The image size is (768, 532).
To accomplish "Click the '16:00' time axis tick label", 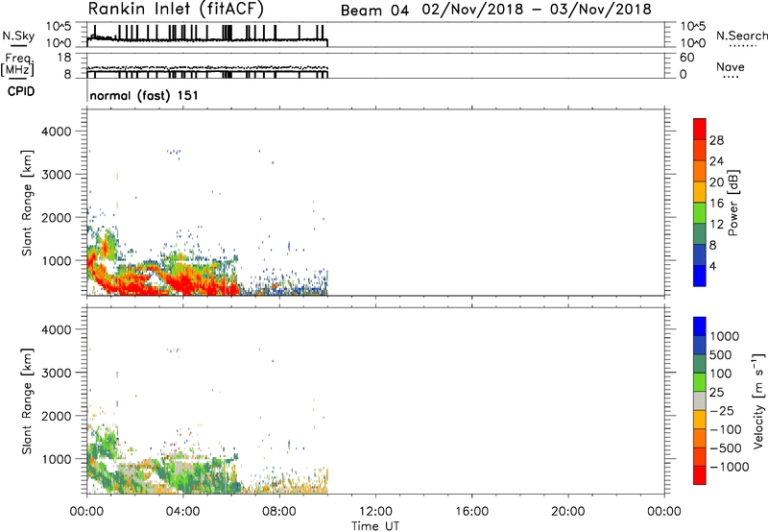I will 471,512.
